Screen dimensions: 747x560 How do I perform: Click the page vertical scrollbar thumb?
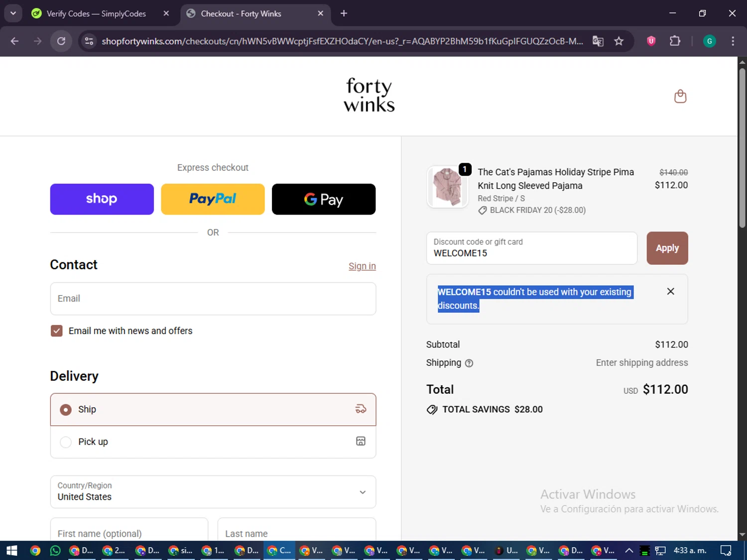742,148
